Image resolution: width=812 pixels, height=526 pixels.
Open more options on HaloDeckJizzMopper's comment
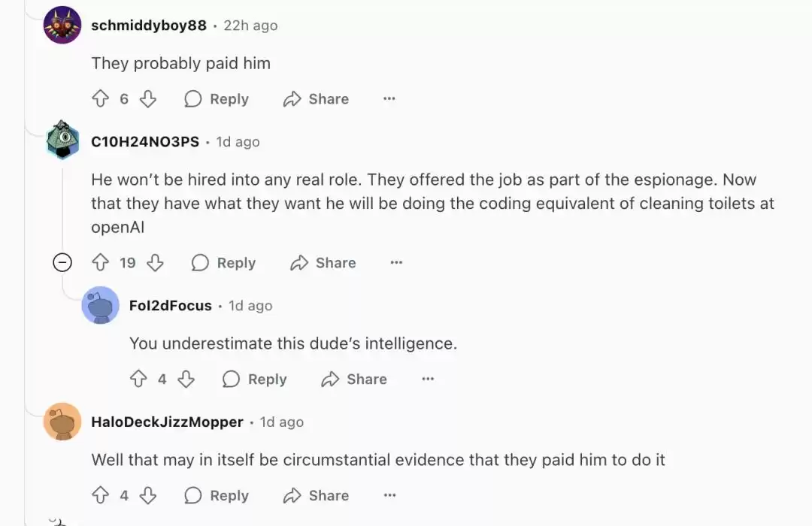pyautogui.click(x=389, y=495)
